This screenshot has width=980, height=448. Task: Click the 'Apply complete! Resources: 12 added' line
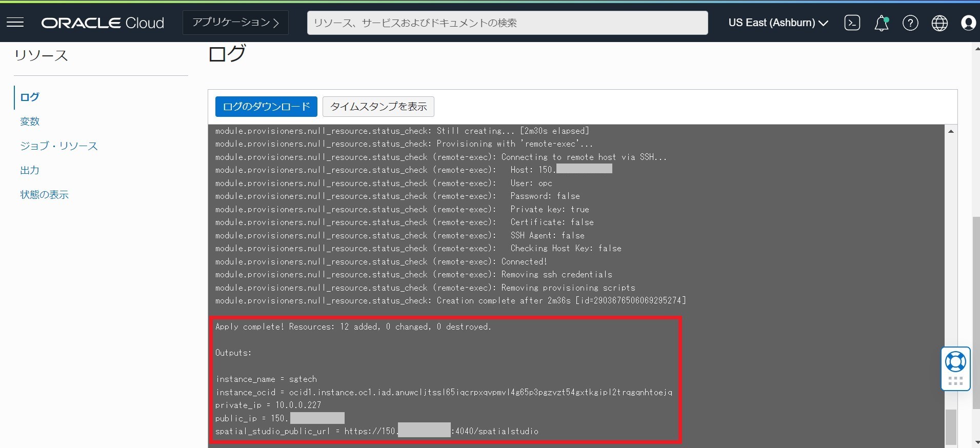tap(353, 327)
